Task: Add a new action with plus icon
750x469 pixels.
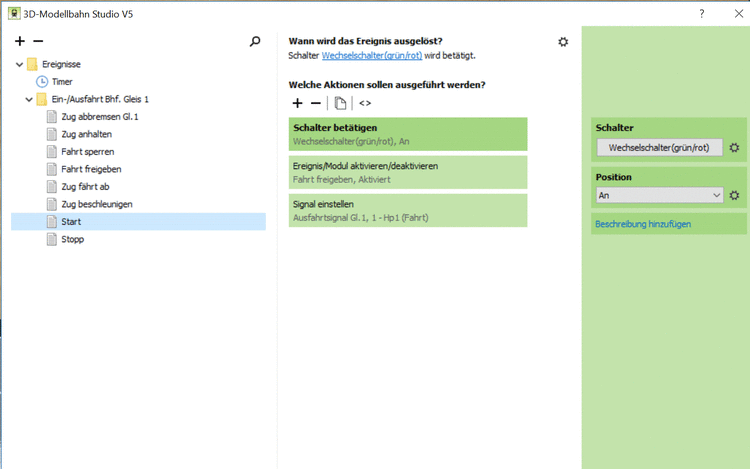Action: tap(297, 103)
